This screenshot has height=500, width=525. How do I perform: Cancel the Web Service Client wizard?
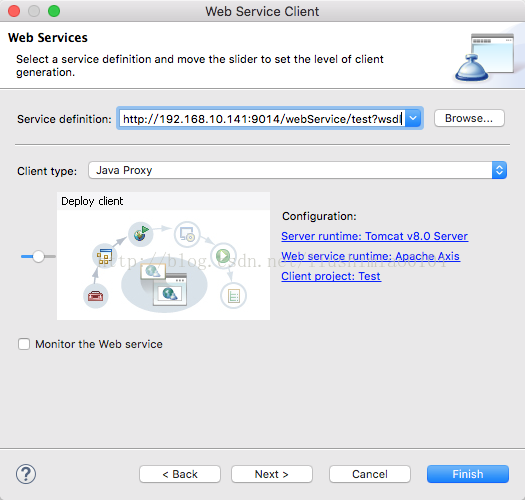coord(370,474)
